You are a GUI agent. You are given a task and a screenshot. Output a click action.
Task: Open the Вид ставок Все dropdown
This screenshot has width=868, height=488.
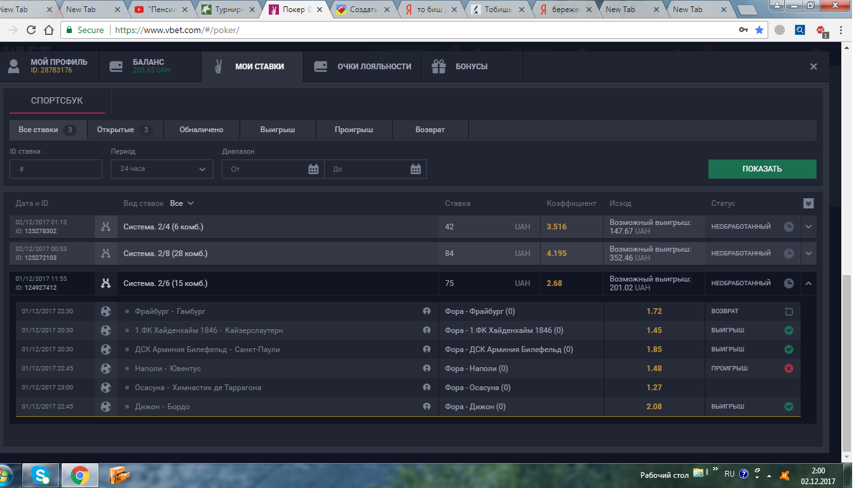point(182,203)
